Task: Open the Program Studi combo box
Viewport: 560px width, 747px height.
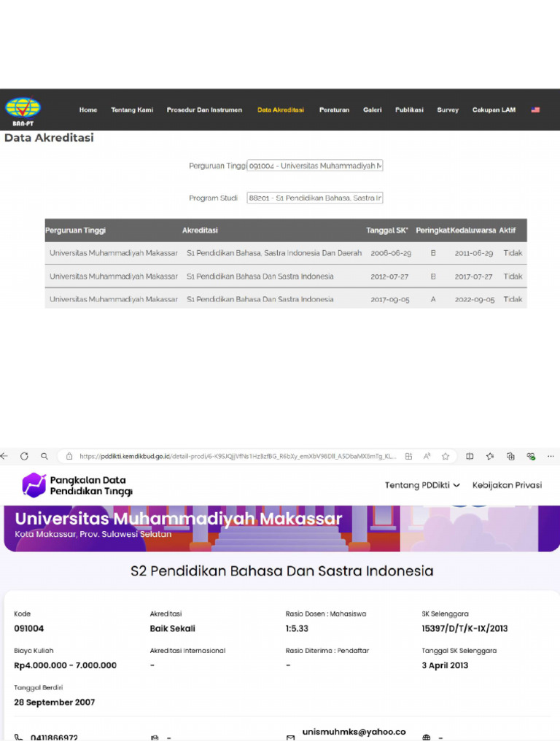Action: pyautogui.click(x=315, y=198)
